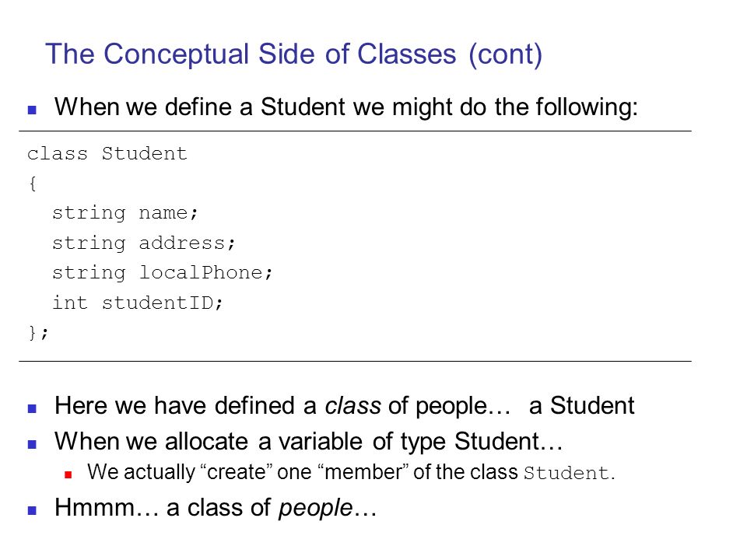
Task: Click the blue bullet before 'Hmmm… a class'
Action: click(33, 510)
